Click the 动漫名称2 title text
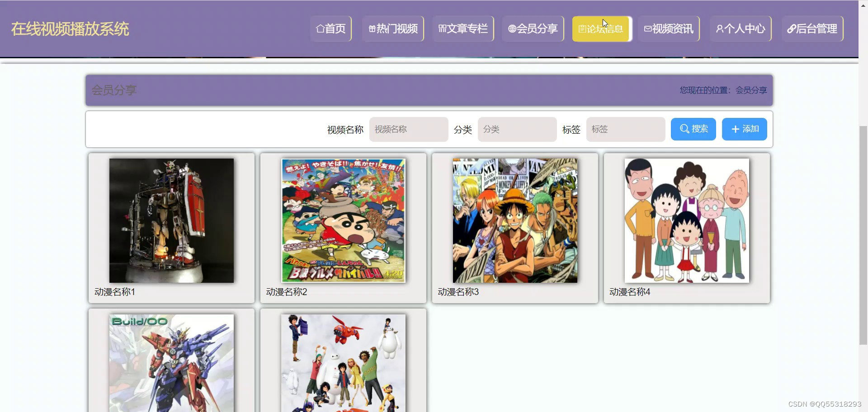The width and height of the screenshot is (868, 412). coord(287,292)
